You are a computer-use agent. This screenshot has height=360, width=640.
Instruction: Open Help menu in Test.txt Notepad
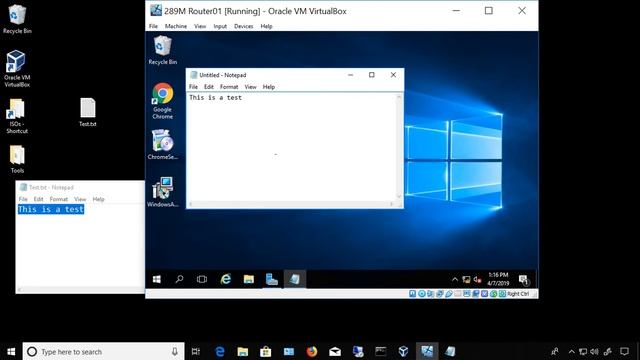pyautogui.click(x=98, y=199)
